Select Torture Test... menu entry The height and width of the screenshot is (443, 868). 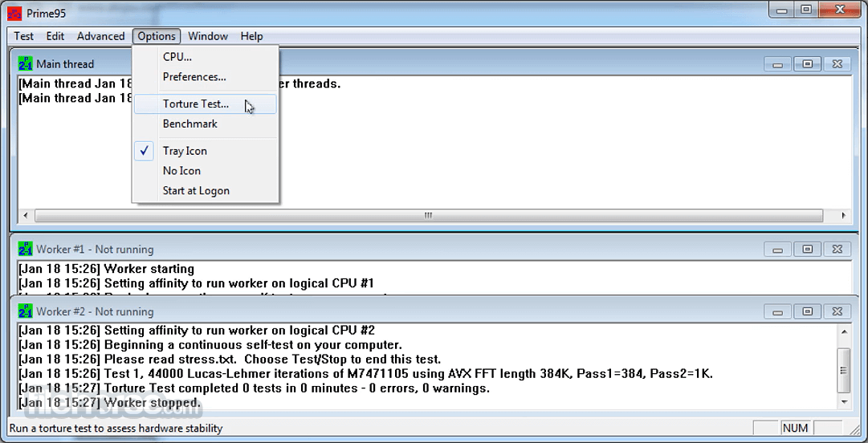205,104
